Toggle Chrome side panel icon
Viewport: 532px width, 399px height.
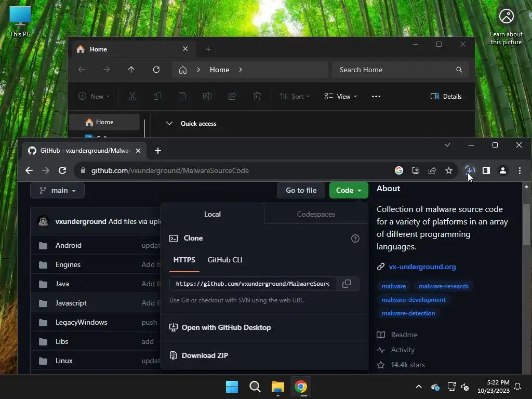coord(486,170)
